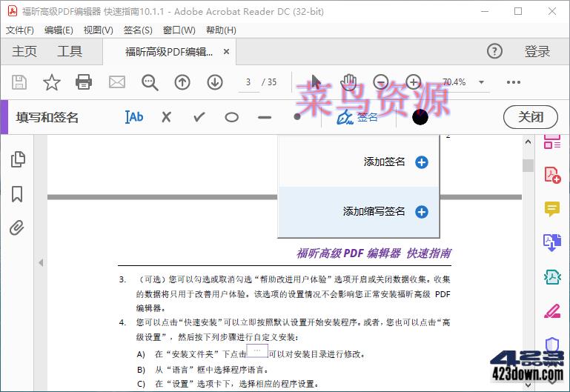
Task: Collapse the left navigation pane arrow
Action: [41, 262]
